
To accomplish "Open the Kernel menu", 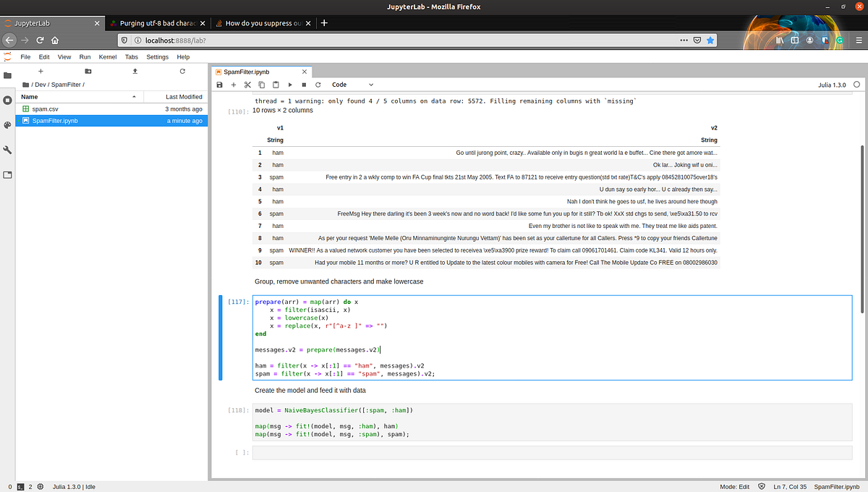I will pos(108,56).
